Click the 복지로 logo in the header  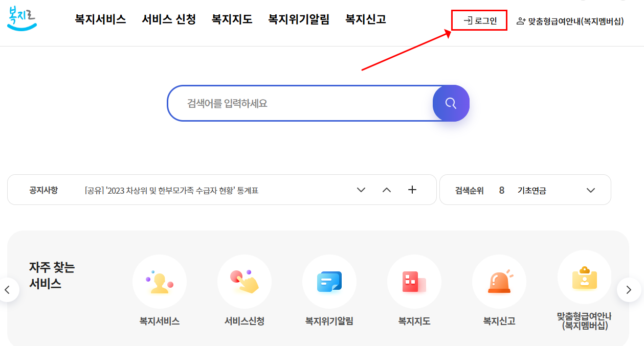[x=21, y=19]
